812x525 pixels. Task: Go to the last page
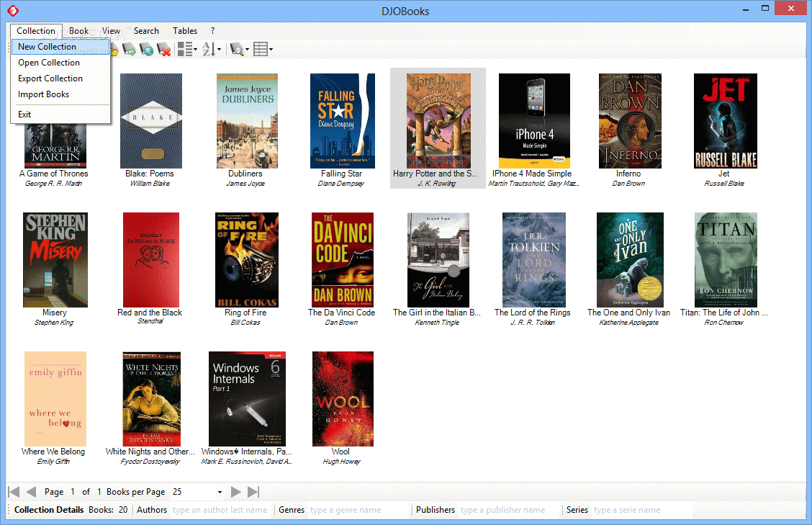click(253, 492)
